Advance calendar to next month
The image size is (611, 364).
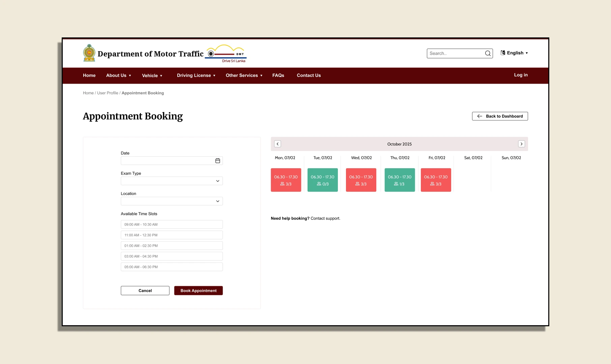(521, 144)
